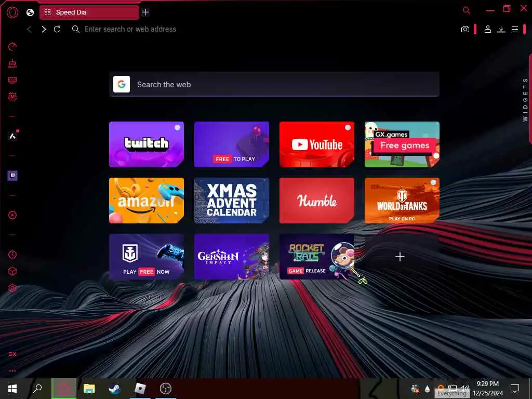Screen dimensions: 532x399
Task: Open tab search magnifier in title bar
Action: point(467,10)
